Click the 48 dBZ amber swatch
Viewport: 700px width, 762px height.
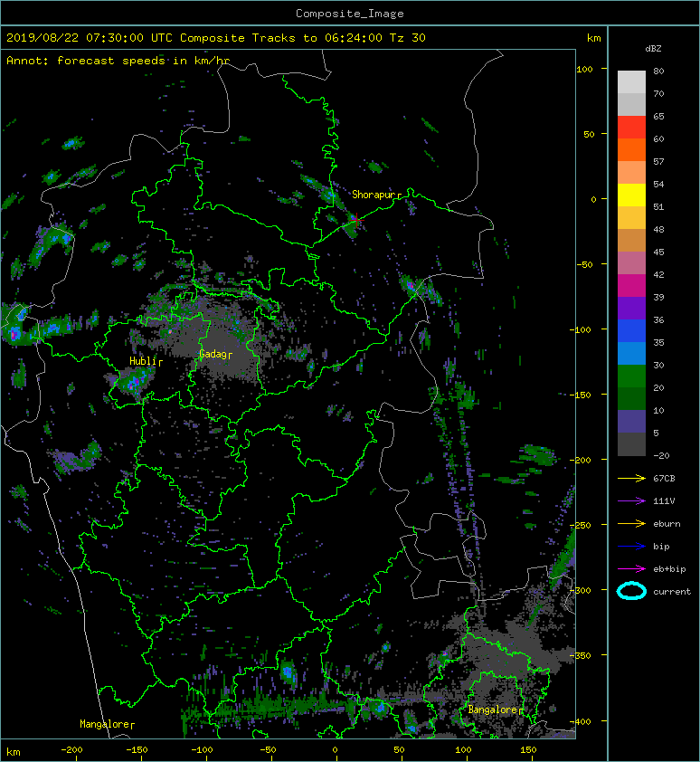631,218
